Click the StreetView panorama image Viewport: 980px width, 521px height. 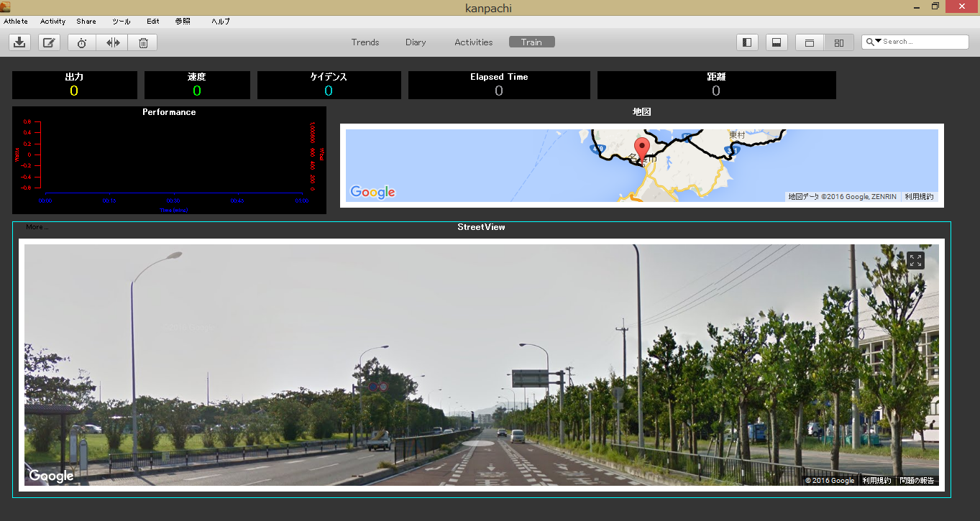click(x=482, y=365)
